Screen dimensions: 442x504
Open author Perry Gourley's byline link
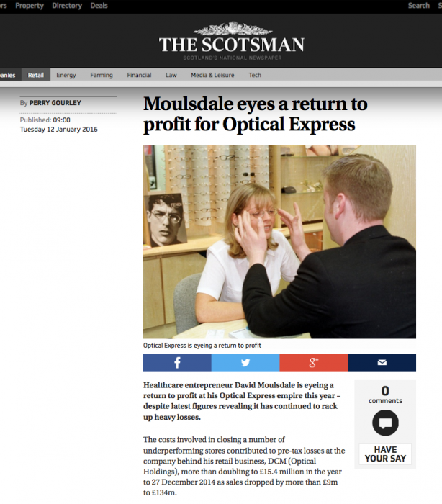[x=55, y=103]
